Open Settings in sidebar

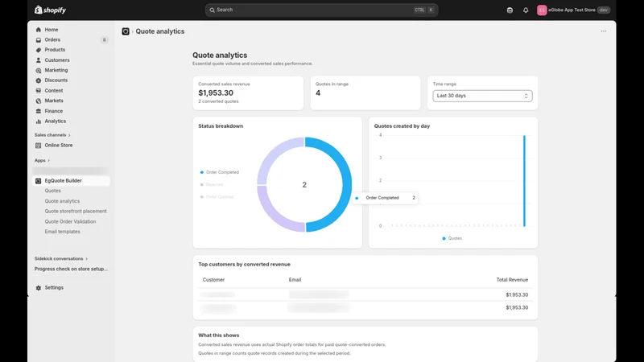click(x=54, y=288)
